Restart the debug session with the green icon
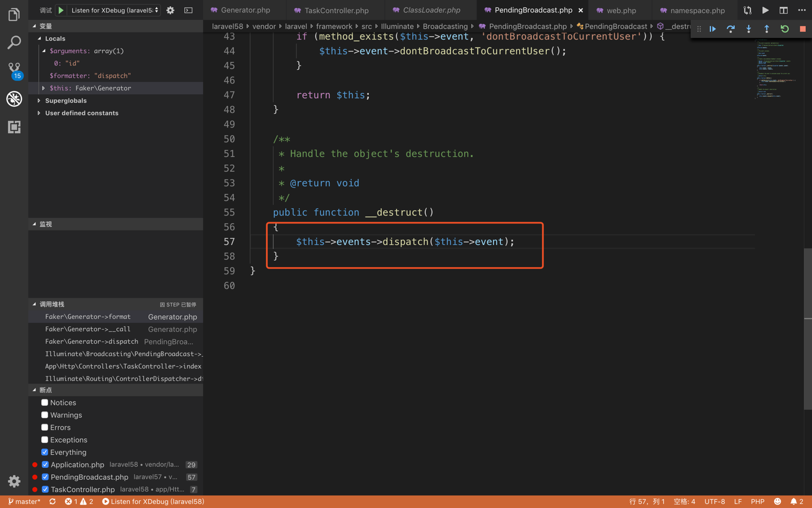Screen dimensions: 812x508 pos(784,29)
